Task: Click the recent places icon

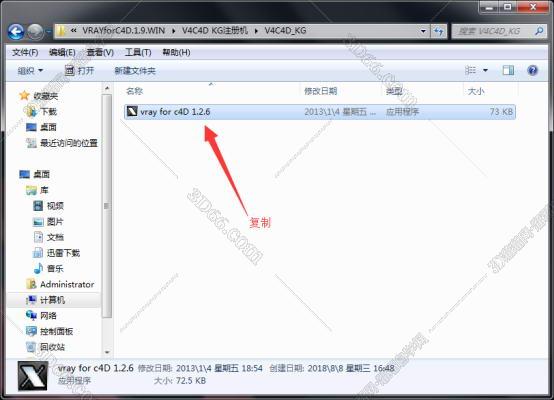Action: (31, 143)
